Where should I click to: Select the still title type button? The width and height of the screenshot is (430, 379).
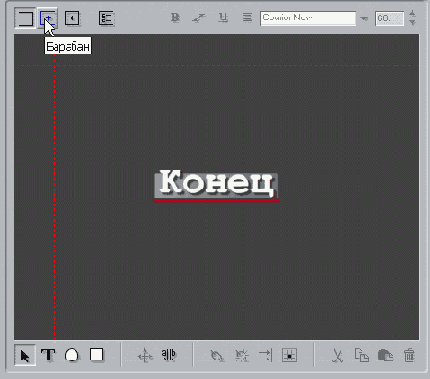[25, 18]
